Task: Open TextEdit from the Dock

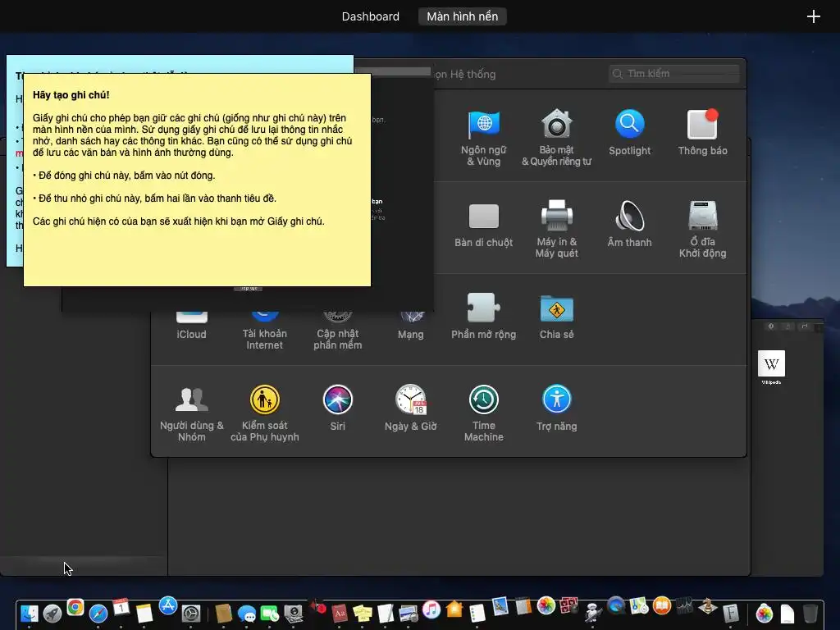Action: [386, 612]
